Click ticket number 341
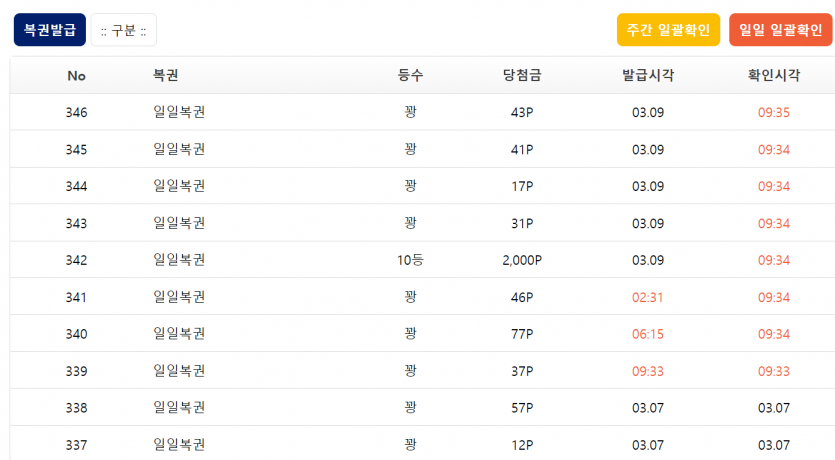The width and height of the screenshot is (835, 460). point(76,297)
